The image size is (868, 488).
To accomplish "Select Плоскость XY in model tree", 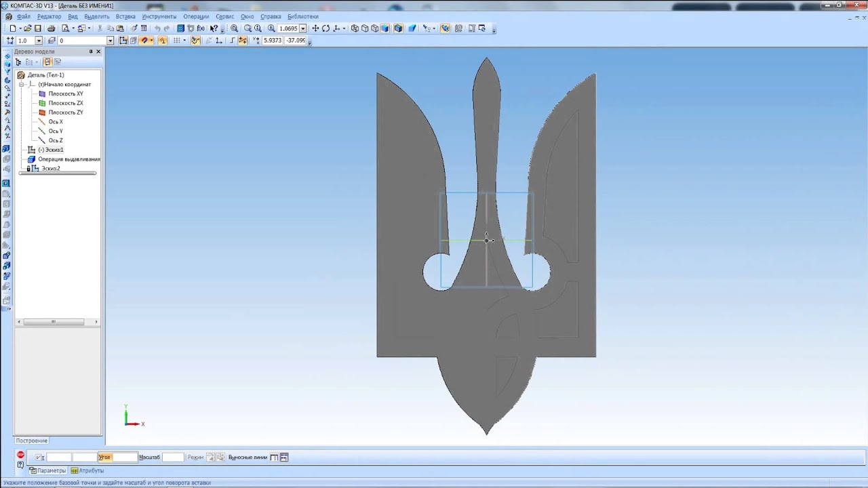I will 66,94.
